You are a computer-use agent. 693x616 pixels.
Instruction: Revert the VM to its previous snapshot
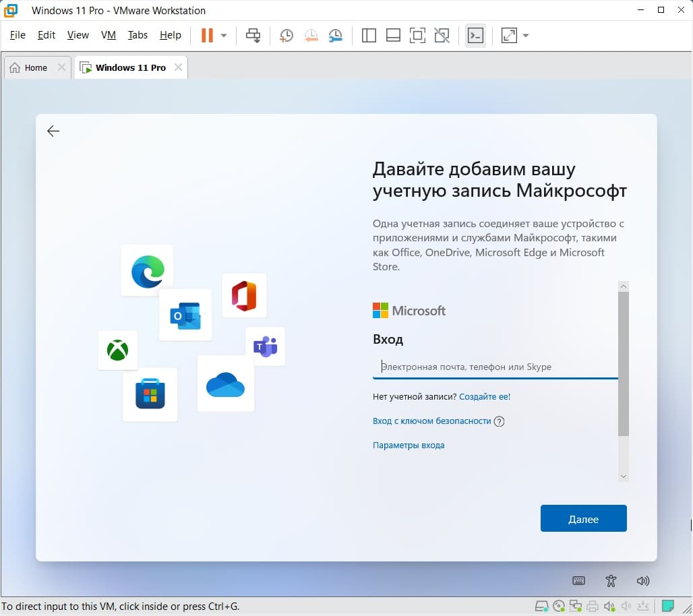click(x=311, y=35)
